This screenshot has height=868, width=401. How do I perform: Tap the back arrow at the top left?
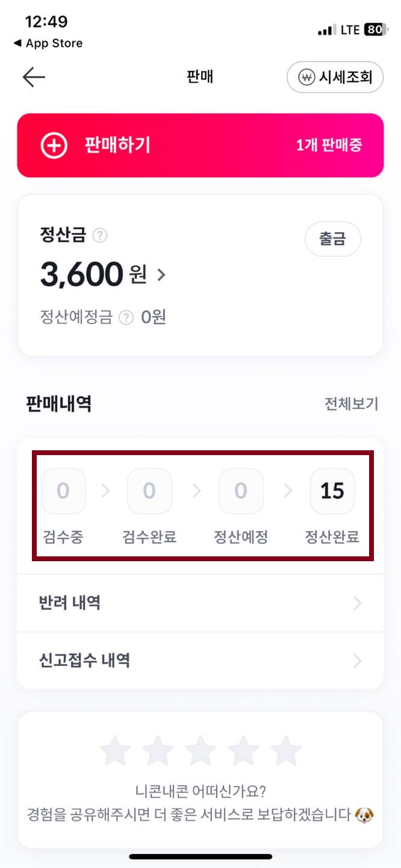[33, 77]
